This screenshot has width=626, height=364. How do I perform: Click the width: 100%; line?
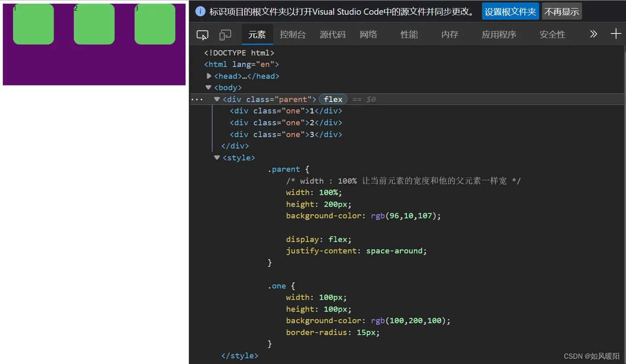coord(314,192)
